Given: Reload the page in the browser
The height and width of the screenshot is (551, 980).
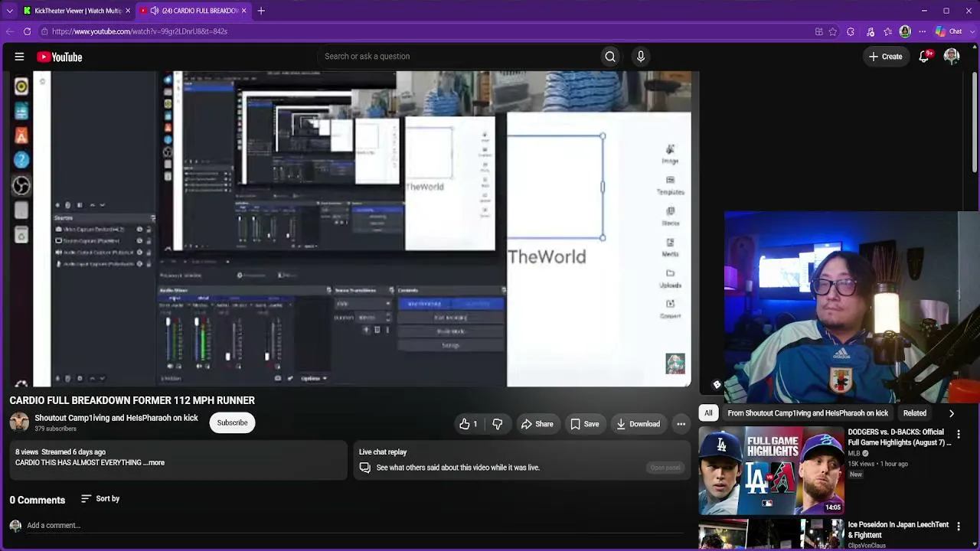Looking at the screenshot, I should pyautogui.click(x=27, y=31).
